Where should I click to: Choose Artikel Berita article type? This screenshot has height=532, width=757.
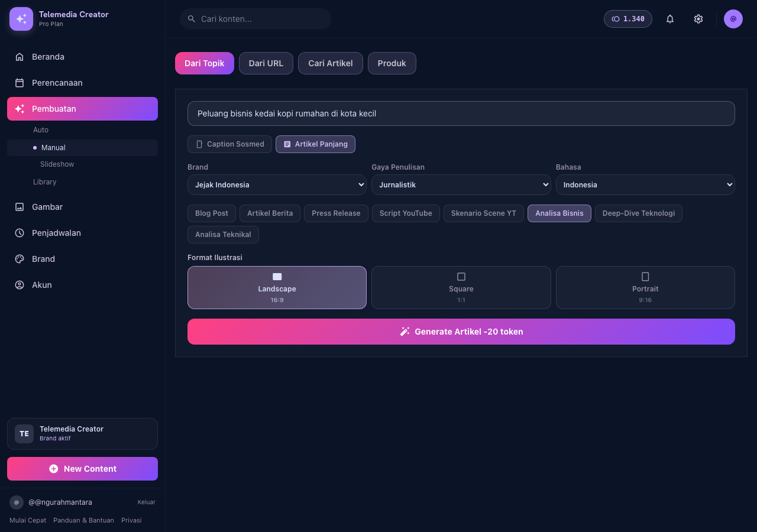(x=270, y=213)
